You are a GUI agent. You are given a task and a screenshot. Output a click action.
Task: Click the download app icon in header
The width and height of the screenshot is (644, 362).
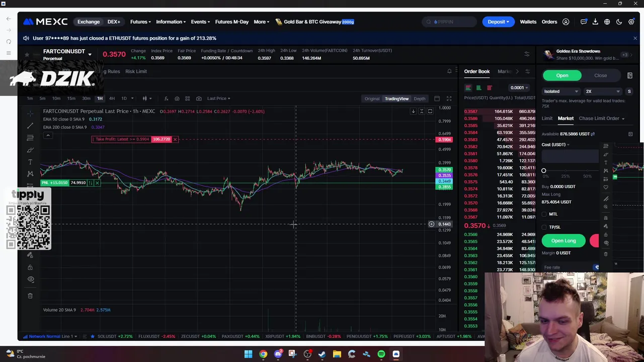point(595,22)
